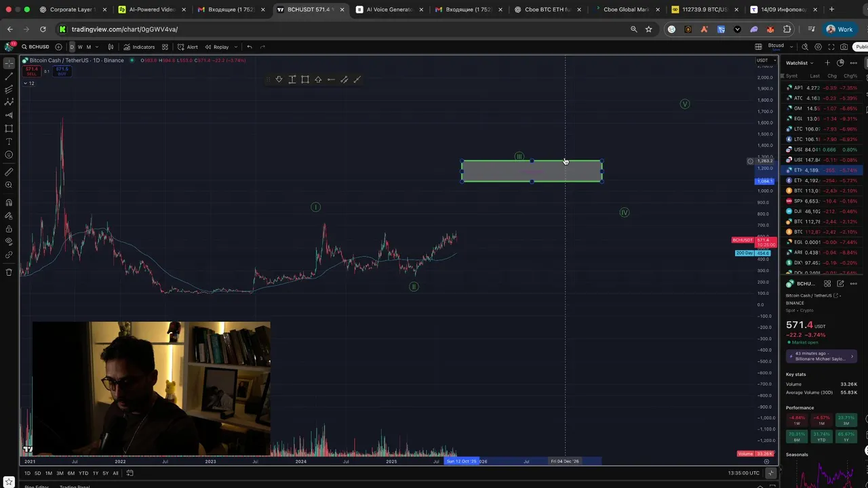Toggle stay in drawing mode

[9, 216]
